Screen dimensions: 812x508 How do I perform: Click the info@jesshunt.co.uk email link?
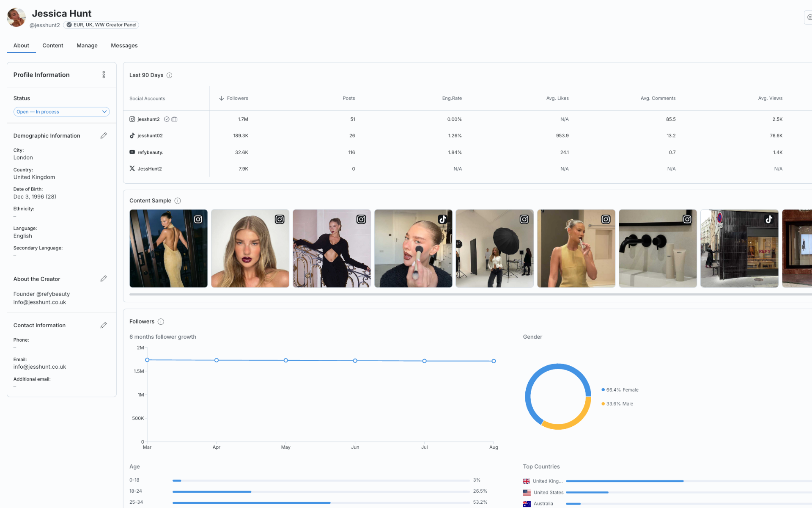[39, 367]
